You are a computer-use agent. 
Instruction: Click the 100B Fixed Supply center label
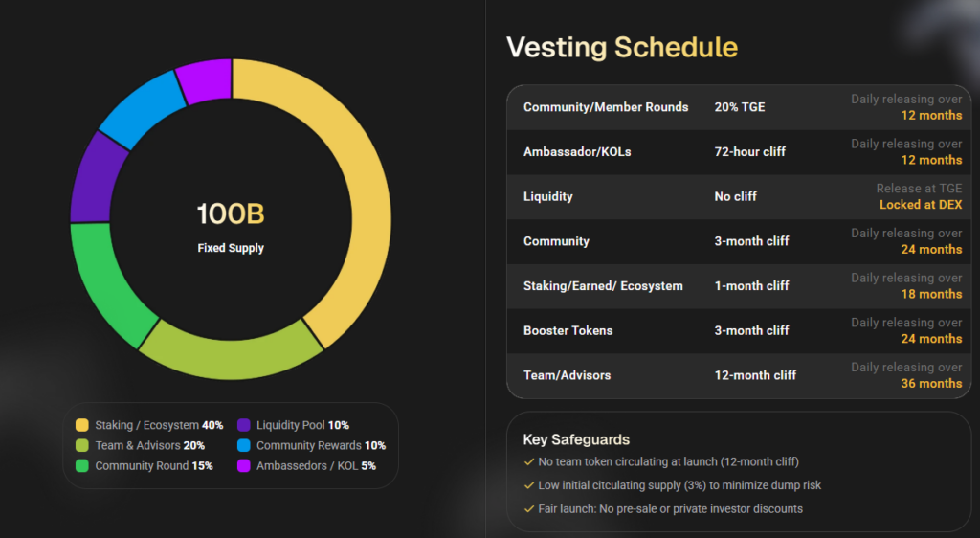point(231,226)
